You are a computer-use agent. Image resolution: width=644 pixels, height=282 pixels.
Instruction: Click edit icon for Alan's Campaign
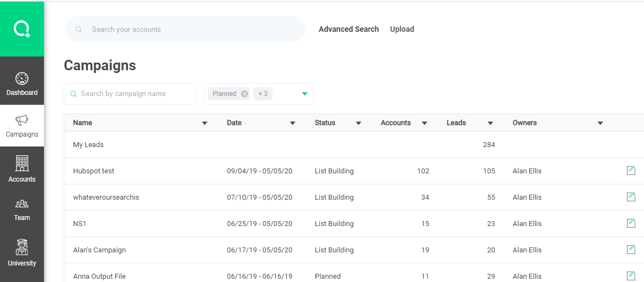pyautogui.click(x=631, y=250)
